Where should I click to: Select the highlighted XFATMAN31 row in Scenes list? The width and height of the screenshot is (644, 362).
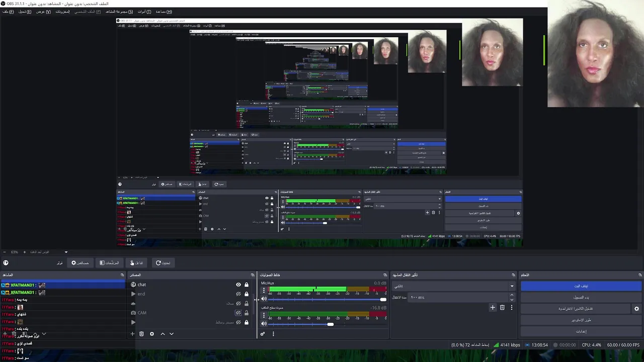click(62, 285)
